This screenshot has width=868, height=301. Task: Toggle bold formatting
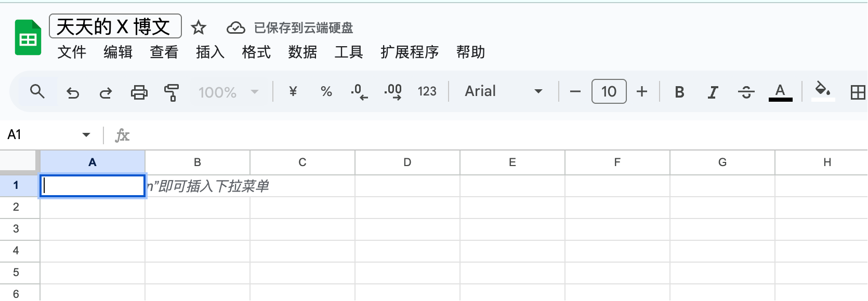coord(679,92)
